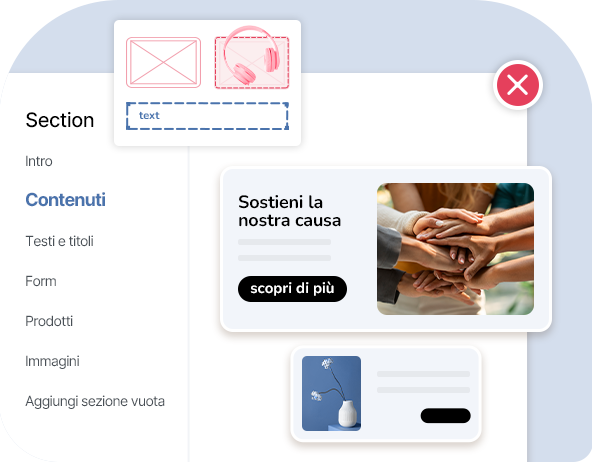The width and height of the screenshot is (592, 462).
Task: Click the dashed text box
Action: click(207, 116)
